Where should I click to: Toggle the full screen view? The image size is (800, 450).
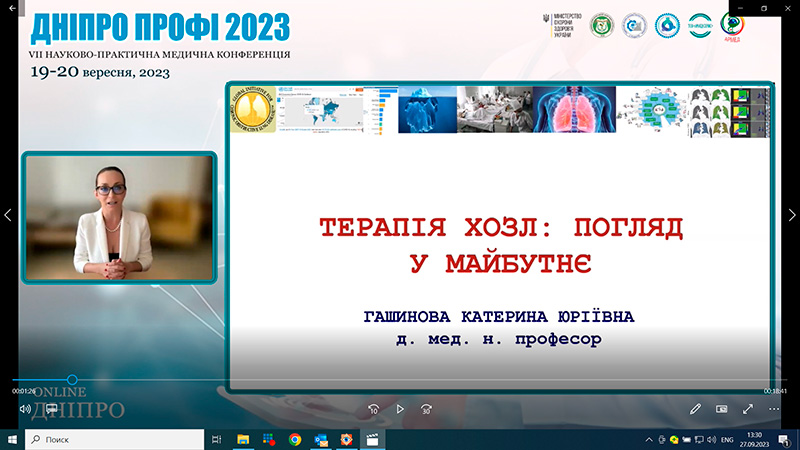[x=747, y=409]
